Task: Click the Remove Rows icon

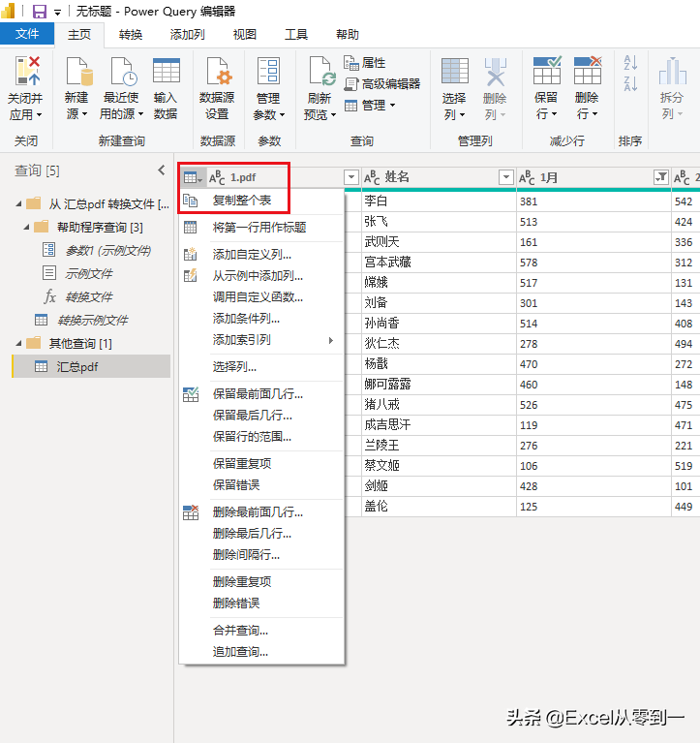Action: (x=588, y=70)
